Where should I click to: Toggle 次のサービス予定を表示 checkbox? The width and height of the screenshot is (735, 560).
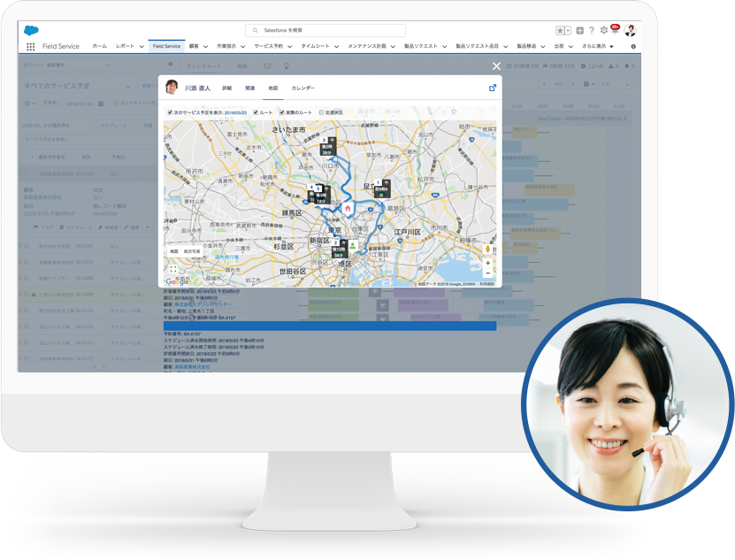[170, 112]
